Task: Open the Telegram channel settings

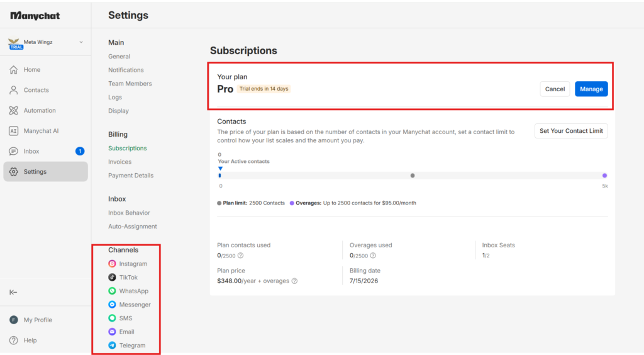Action: tap(126, 346)
